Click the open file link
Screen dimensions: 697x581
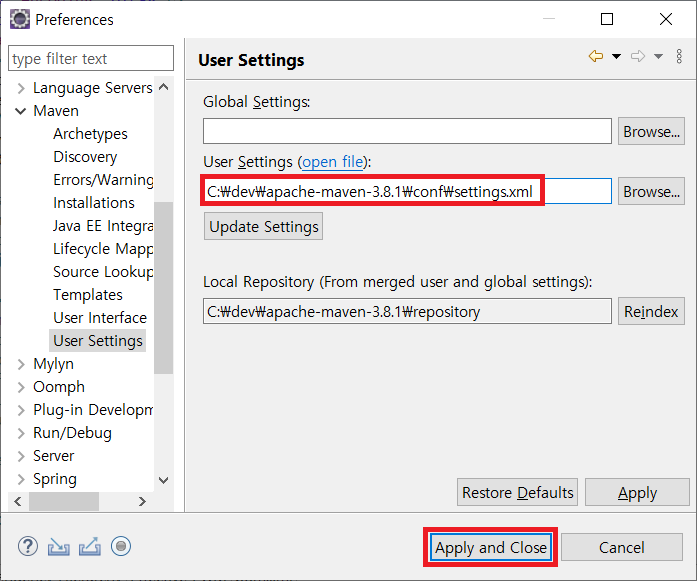[333, 162]
